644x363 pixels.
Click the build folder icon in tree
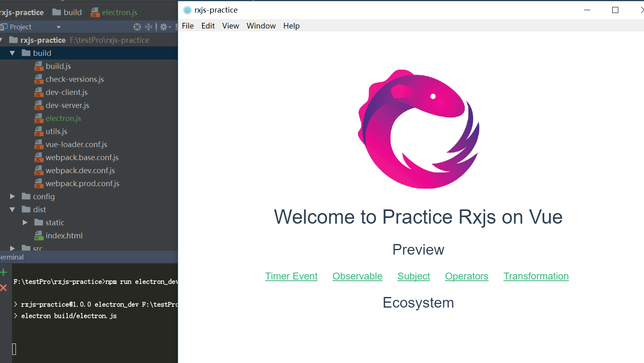click(x=26, y=53)
